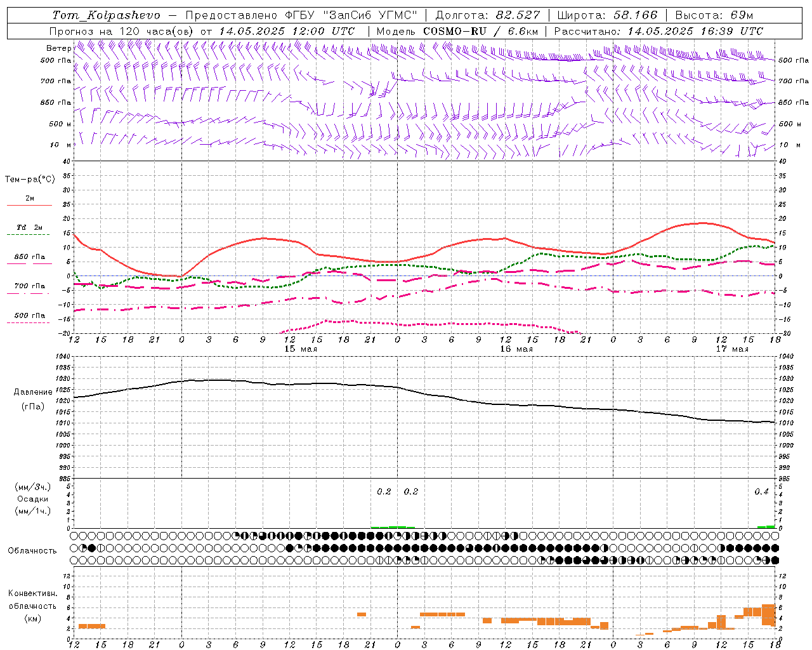Click the 985 tick on left pressure axis

point(65,479)
